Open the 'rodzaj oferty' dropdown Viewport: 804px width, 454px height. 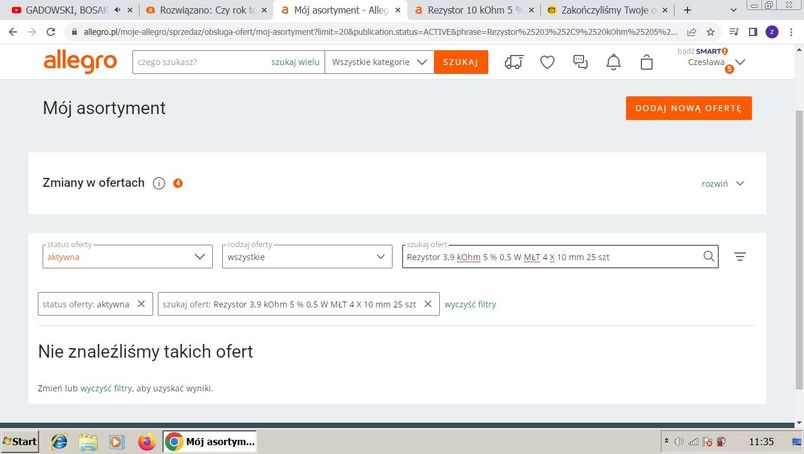(307, 257)
